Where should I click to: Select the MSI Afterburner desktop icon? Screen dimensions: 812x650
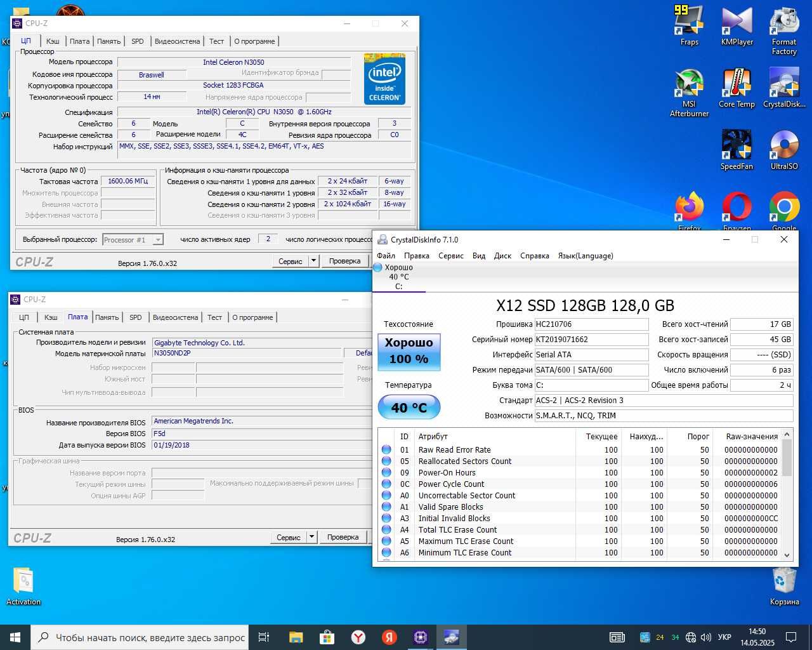(x=689, y=93)
